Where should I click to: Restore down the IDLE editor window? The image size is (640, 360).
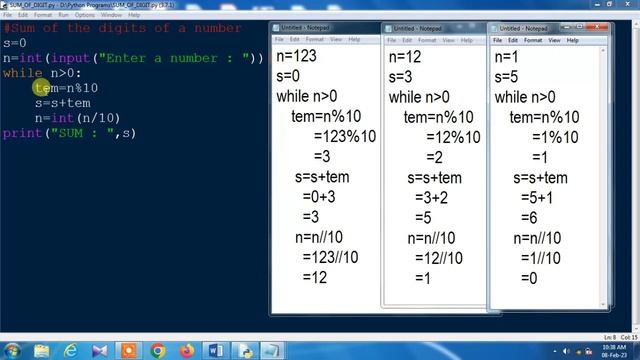pyautogui.click(x=609, y=4)
